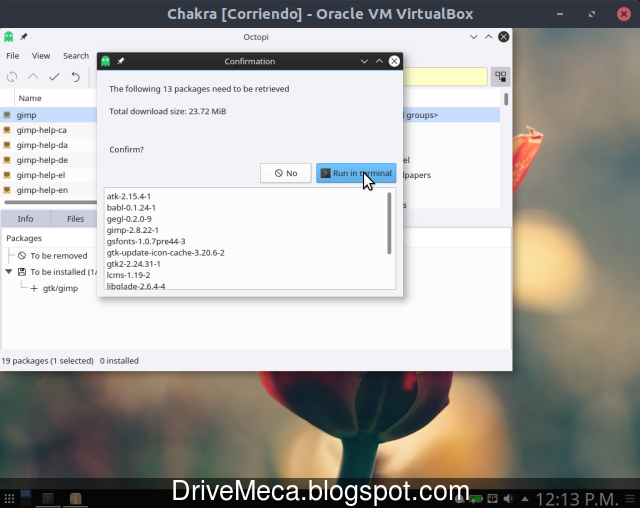Select gimp-2.8.22-1 in the package list

tap(133, 230)
